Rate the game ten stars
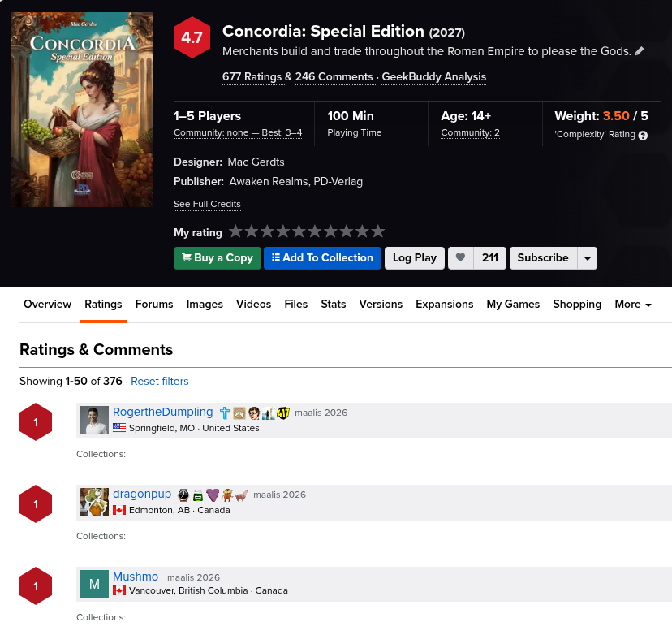This screenshot has height=635, width=672. [x=377, y=231]
